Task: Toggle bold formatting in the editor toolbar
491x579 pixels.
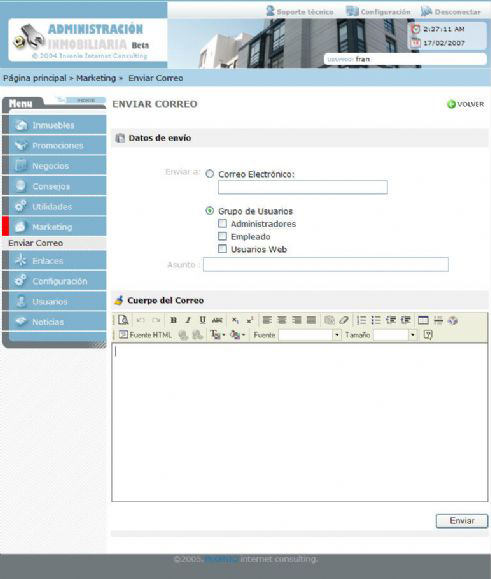Action: click(174, 320)
